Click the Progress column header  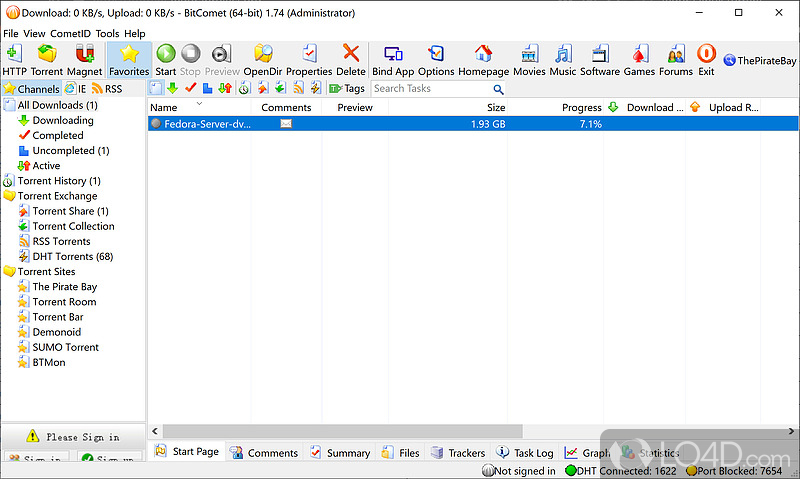point(581,108)
